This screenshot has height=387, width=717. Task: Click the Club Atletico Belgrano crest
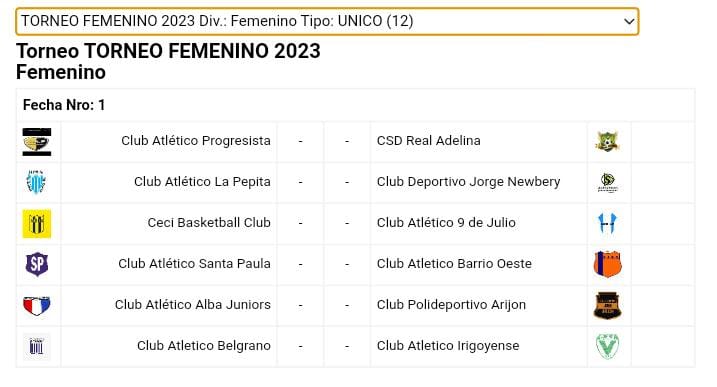coord(37,346)
